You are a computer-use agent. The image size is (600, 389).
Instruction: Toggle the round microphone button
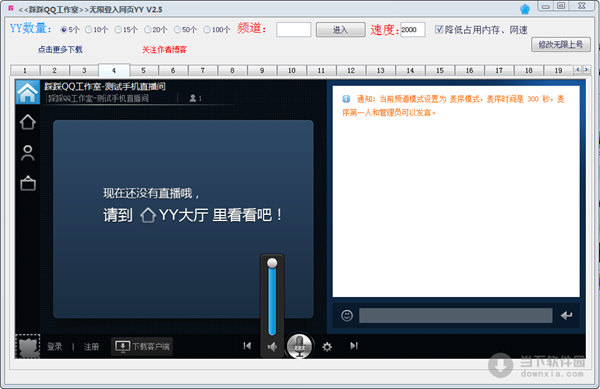pyautogui.click(x=299, y=346)
